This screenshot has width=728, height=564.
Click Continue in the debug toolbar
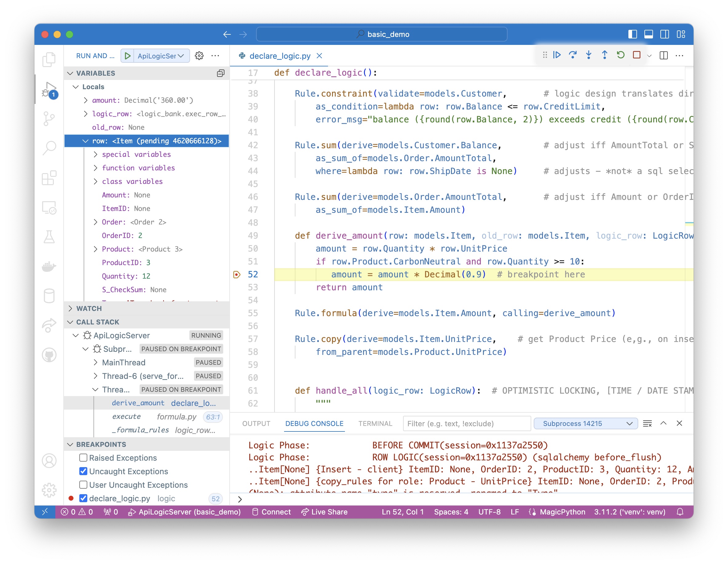click(x=557, y=55)
